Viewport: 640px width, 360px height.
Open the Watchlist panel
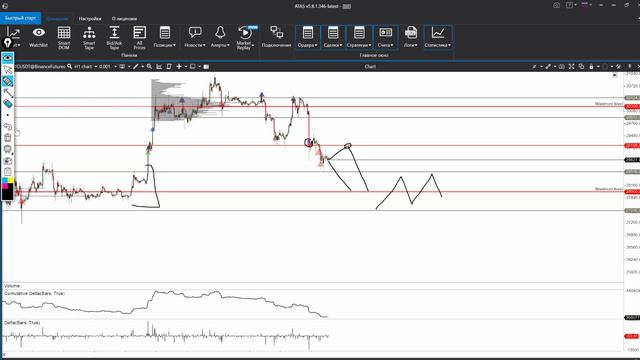coord(38,38)
